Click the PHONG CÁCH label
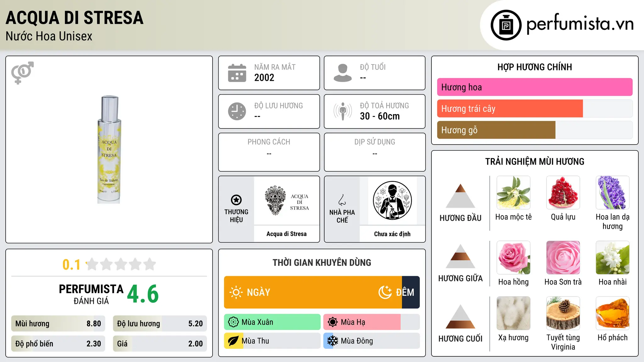Viewport: 644px width, 362px height. click(x=269, y=142)
